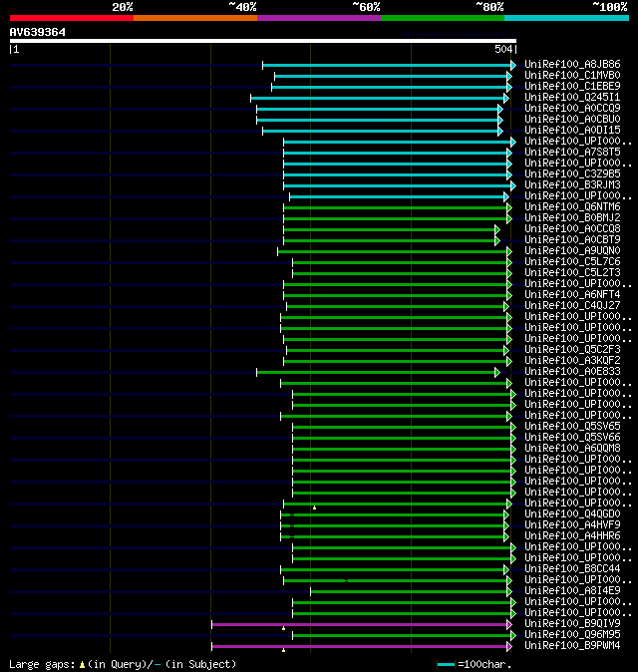Choose hit UniRef100_Q5SV65
This screenshot has height=672, width=638.
(x=572, y=427)
